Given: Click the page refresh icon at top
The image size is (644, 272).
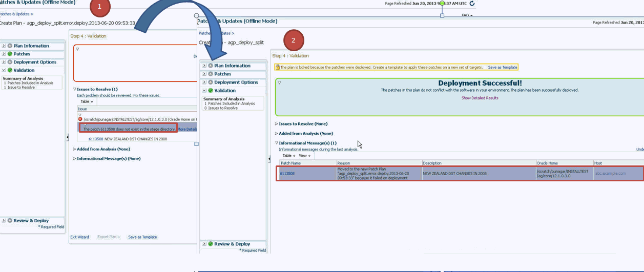Looking at the screenshot, I should point(472,3).
